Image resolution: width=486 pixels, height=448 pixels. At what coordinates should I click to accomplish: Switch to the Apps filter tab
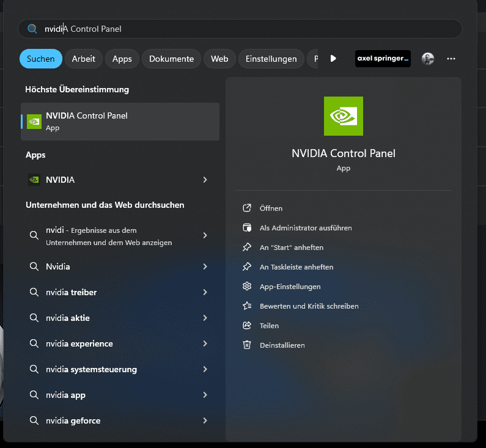point(122,59)
